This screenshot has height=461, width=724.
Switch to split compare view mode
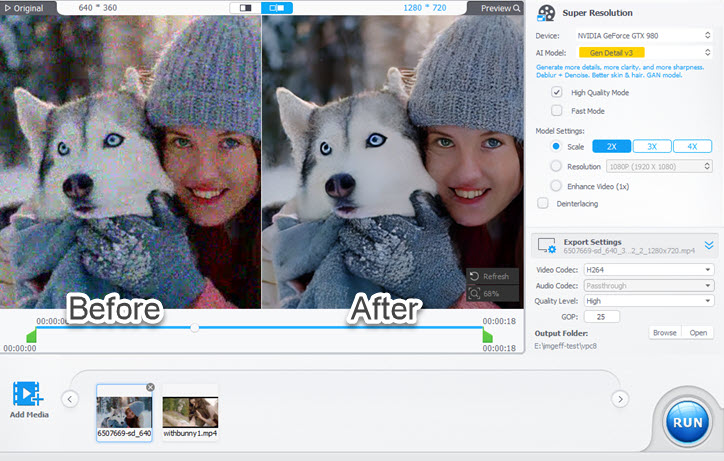click(x=277, y=8)
